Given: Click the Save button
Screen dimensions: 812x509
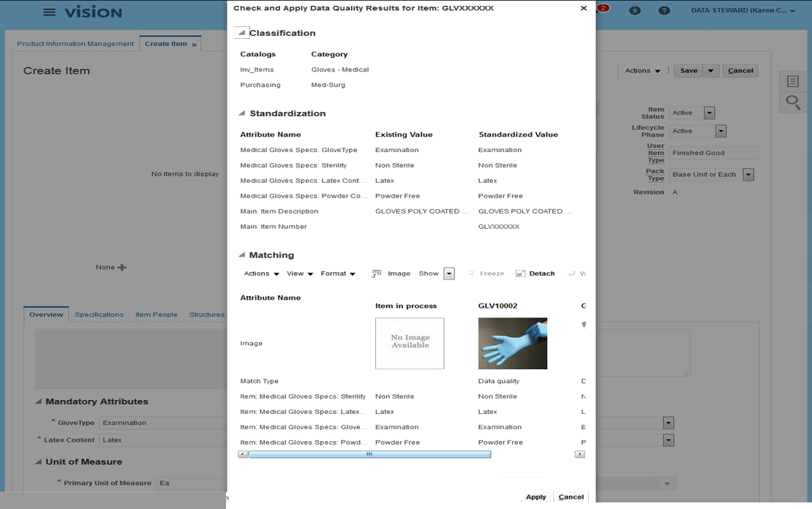Looking at the screenshot, I should (689, 70).
